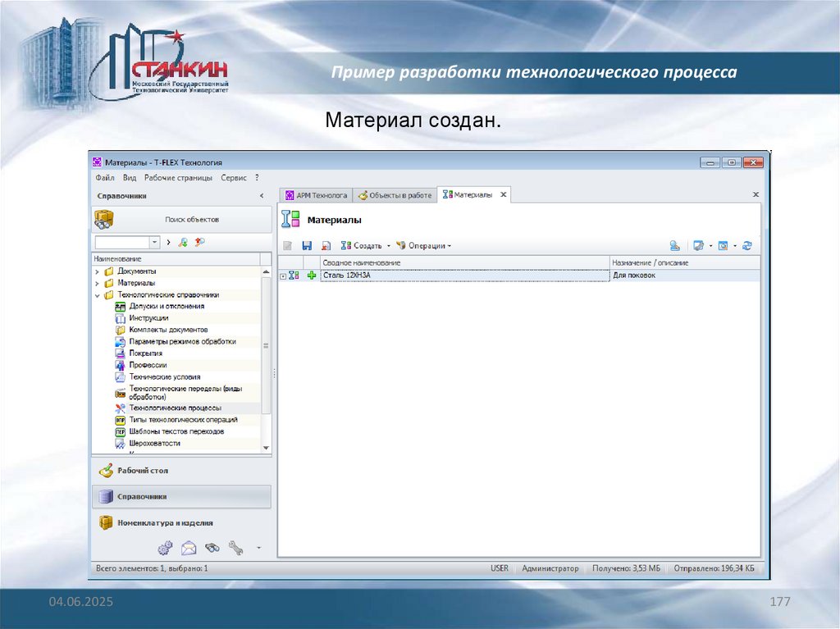Open the Файл menu
This screenshot has height=629, width=840.
tap(104, 178)
